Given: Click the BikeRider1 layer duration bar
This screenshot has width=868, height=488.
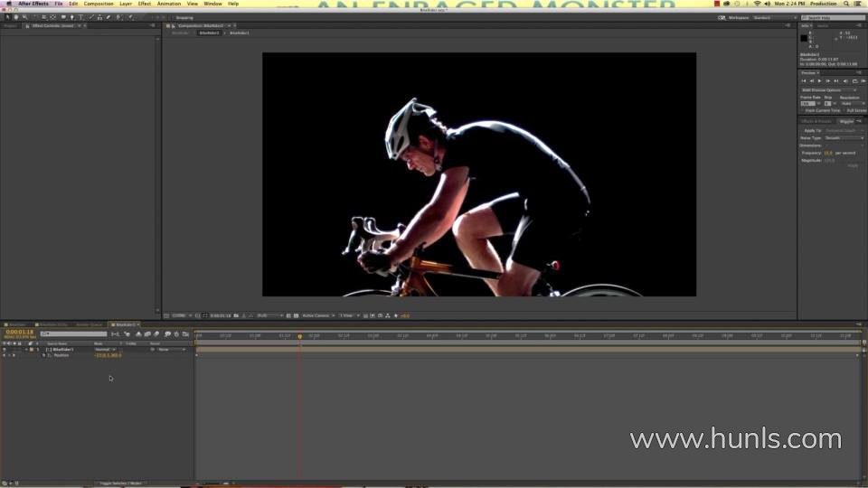Looking at the screenshot, I should click(x=529, y=350).
